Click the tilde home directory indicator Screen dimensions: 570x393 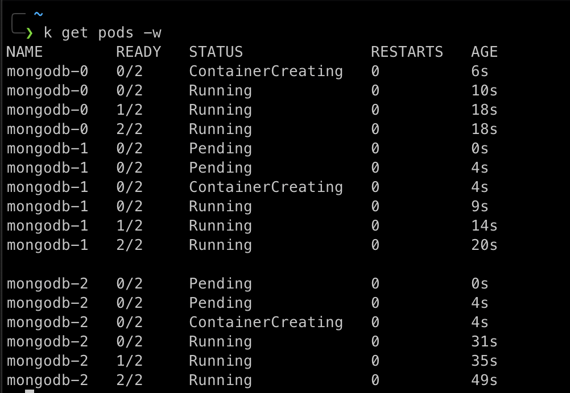pyautogui.click(x=39, y=15)
